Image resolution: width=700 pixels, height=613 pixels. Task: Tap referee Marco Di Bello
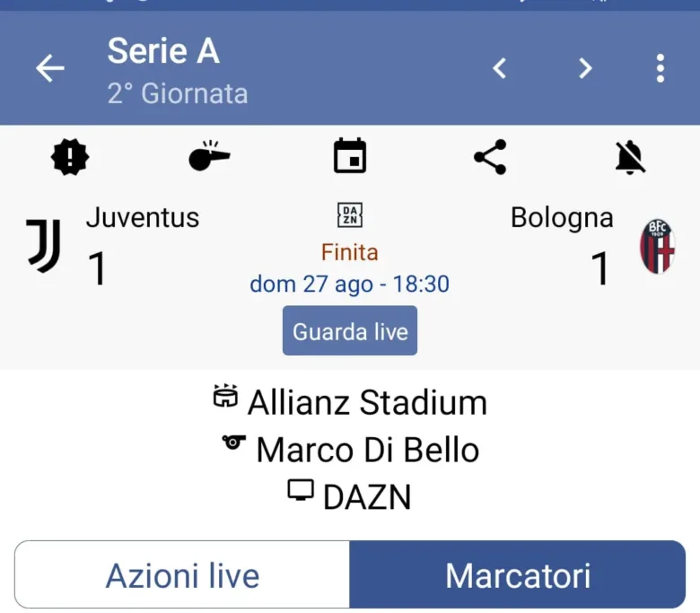tap(350, 450)
